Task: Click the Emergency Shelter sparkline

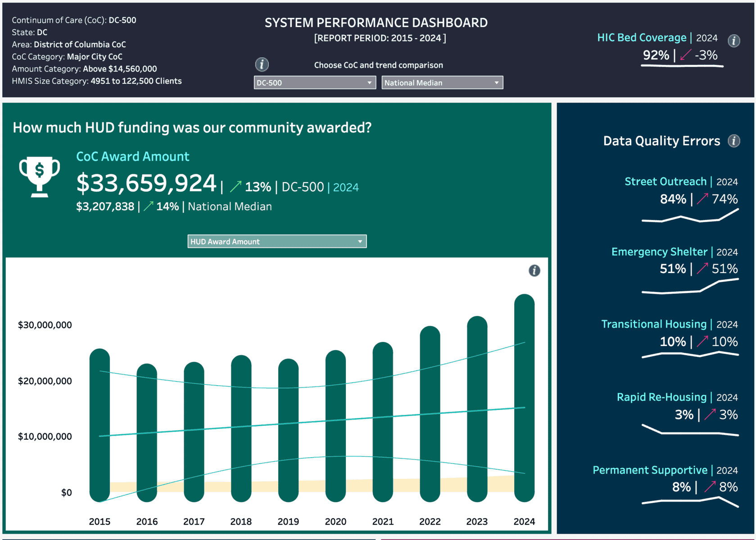Action: tap(690, 286)
